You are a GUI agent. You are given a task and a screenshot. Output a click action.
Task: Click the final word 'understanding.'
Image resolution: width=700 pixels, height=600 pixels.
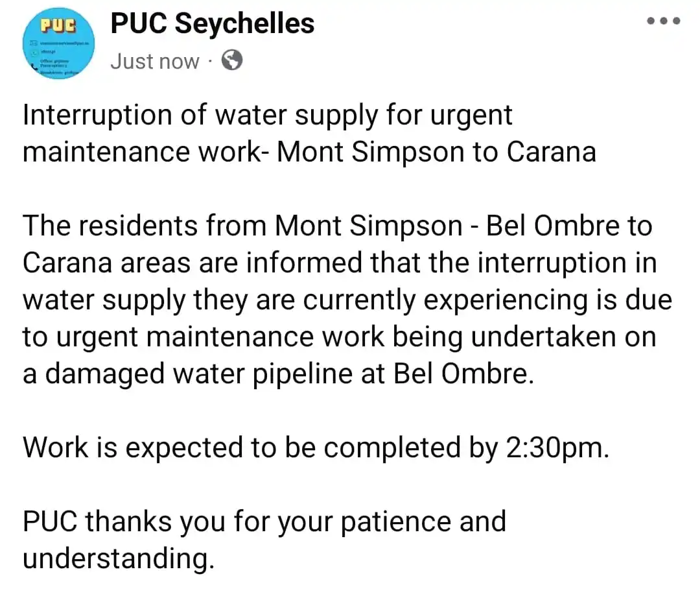click(x=119, y=558)
